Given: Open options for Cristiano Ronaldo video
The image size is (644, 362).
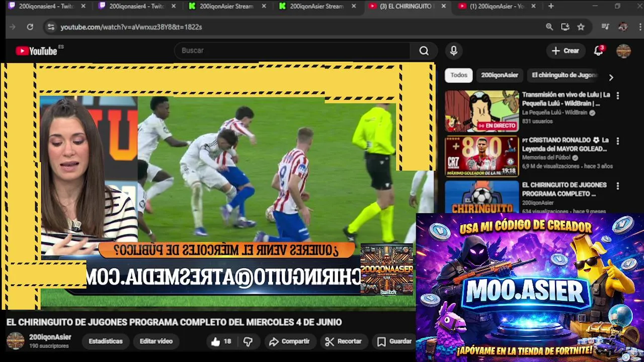Looking at the screenshot, I should pos(617,141).
